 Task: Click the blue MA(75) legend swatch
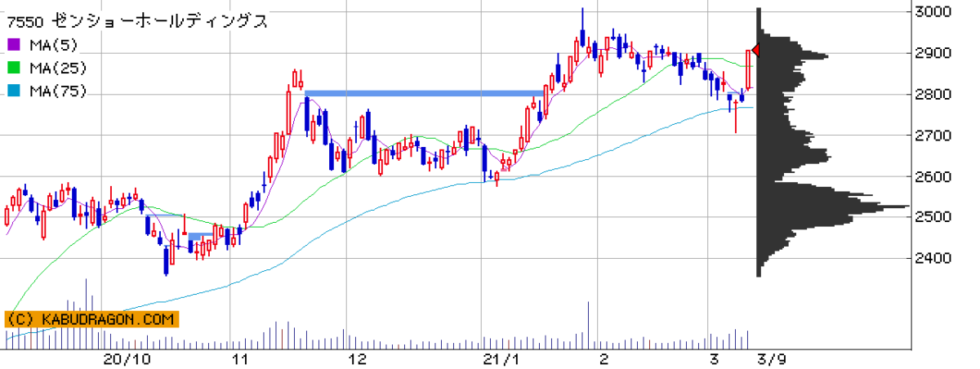pos(13,91)
